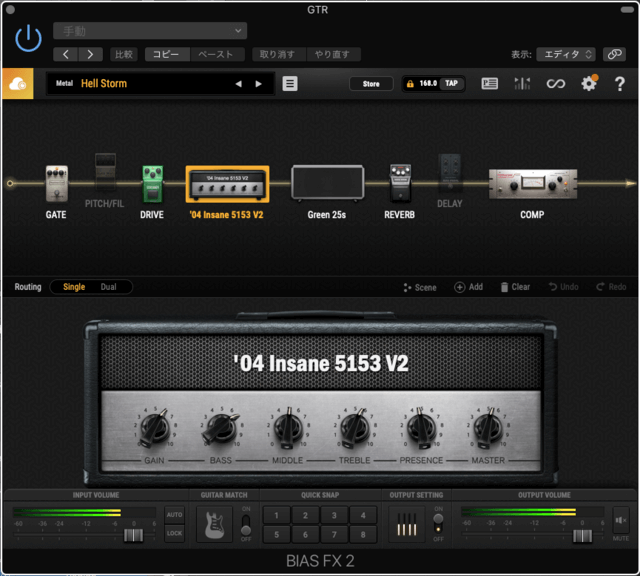Screen dimensions: 640x576
Task: Click Clear to empty the chain
Action: tap(516, 287)
